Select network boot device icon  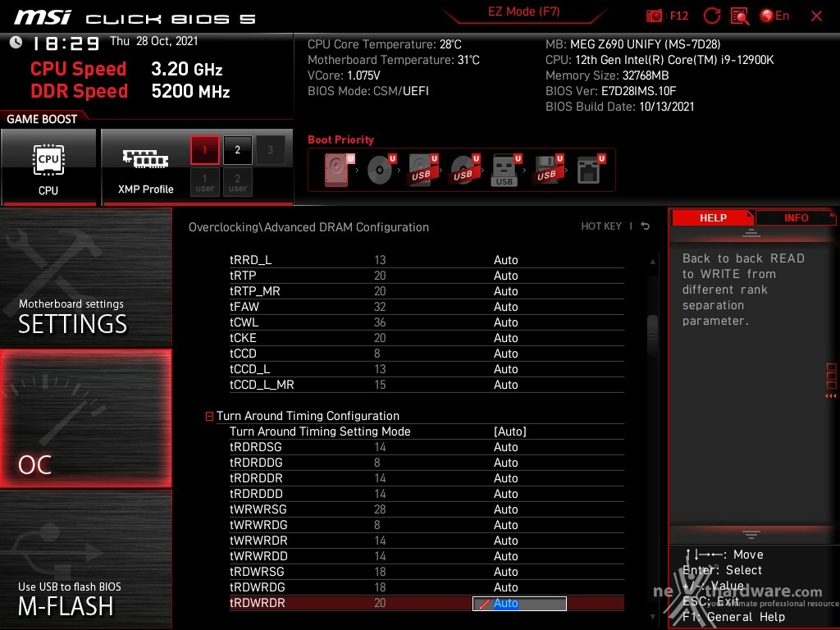[591, 170]
